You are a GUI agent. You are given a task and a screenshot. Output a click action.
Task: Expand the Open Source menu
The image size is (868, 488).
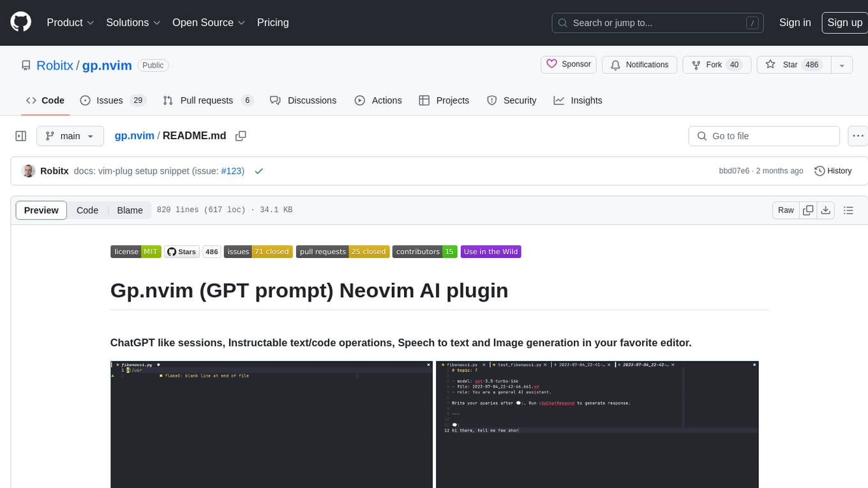(209, 22)
